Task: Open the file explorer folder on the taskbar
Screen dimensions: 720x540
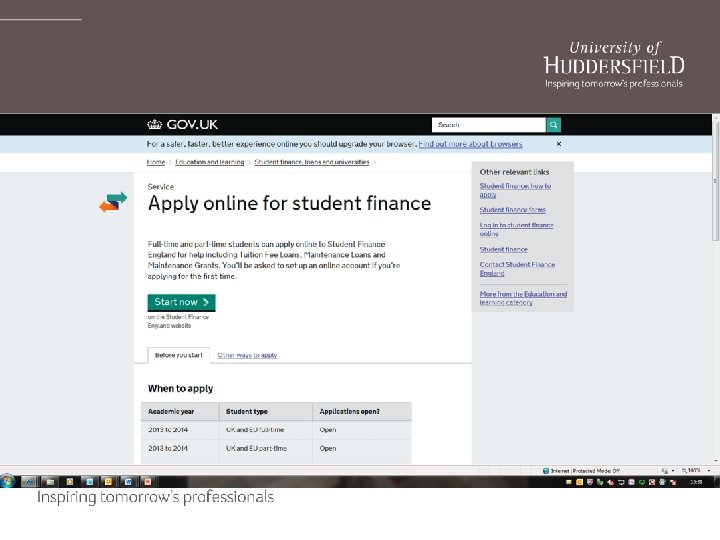Action: (50, 482)
